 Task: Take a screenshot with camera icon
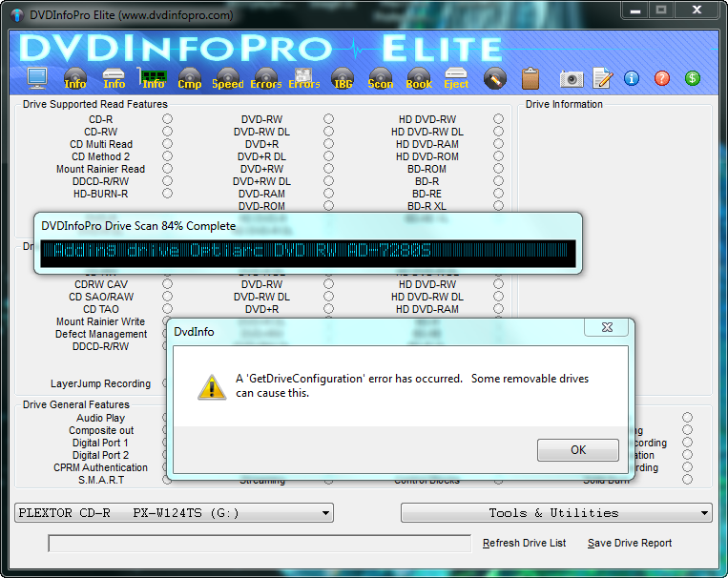coord(572,79)
